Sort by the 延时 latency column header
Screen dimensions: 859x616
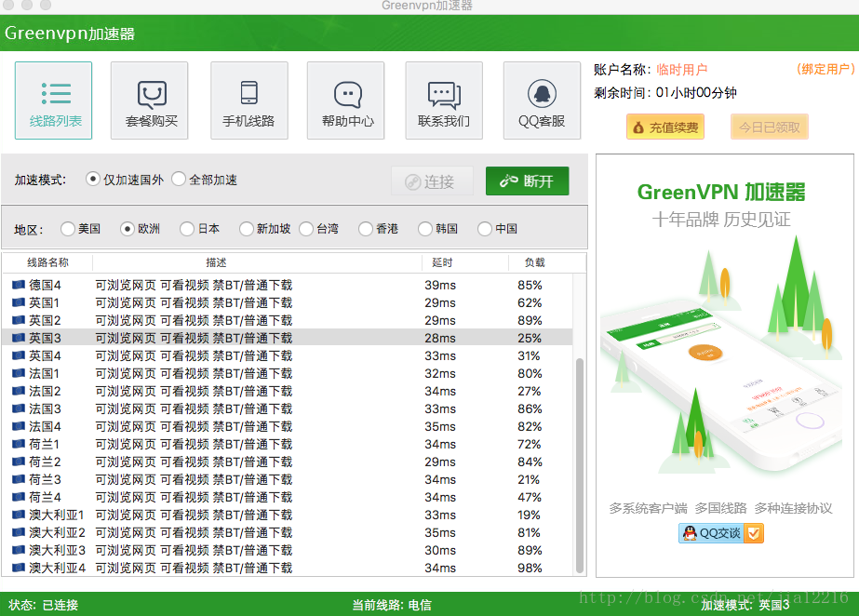(x=465, y=262)
